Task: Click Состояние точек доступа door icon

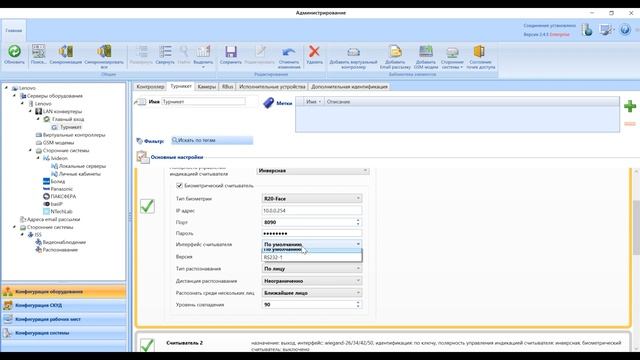Action: tap(479, 51)
